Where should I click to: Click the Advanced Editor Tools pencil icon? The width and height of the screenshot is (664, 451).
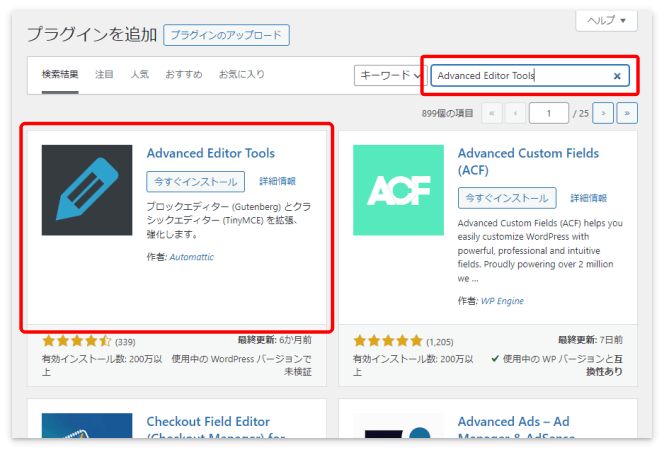coord(87,190)
